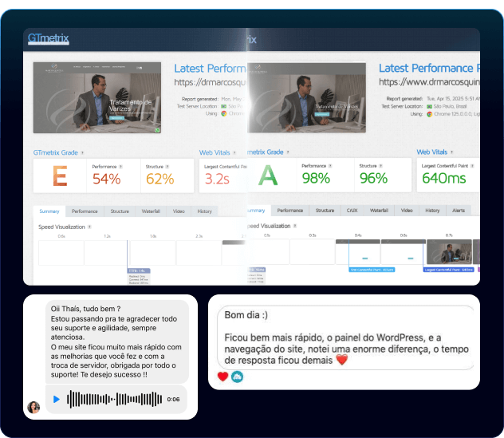
Task: Click the Brazil flag in right report
Action: click(429, 106)
